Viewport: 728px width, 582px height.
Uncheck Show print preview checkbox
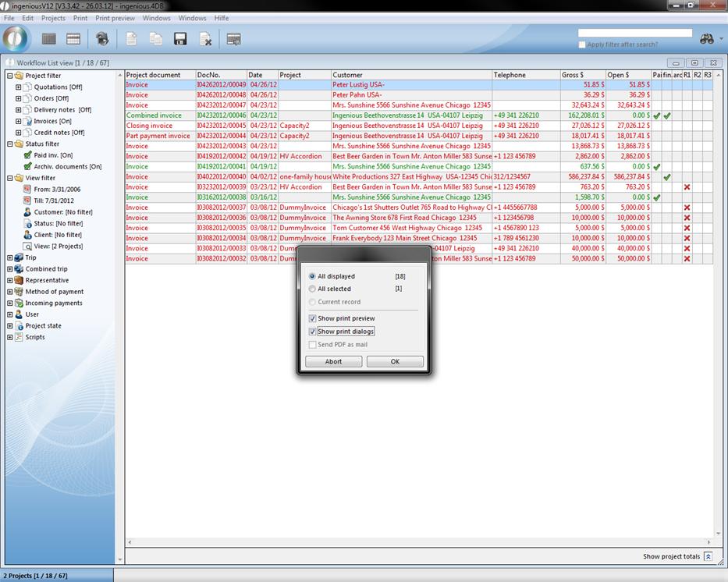click(313, 318)
